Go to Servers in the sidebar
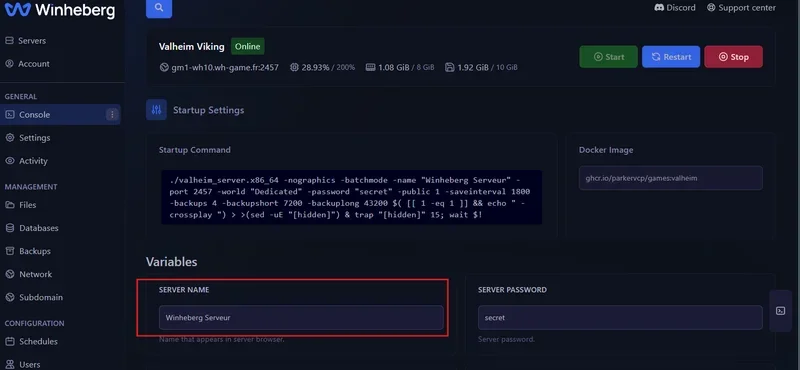The image size is (800, 370). point(32,40)
